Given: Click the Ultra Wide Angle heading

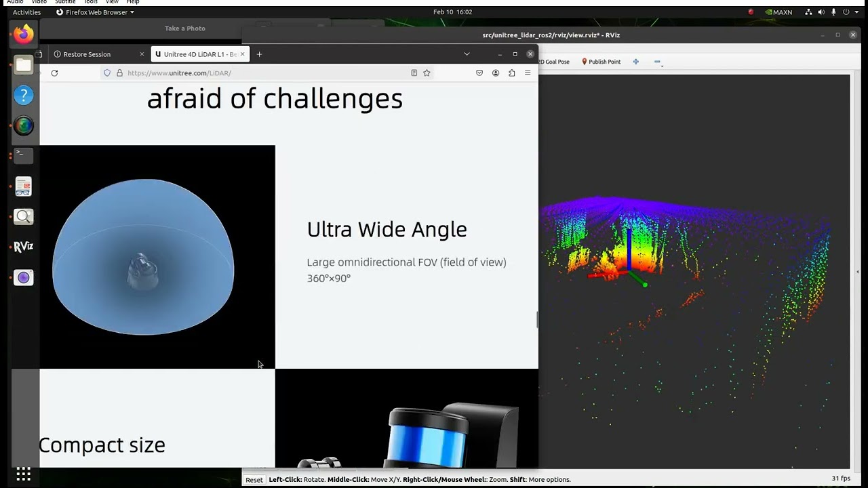Looking at the screenshot, I should click(x=387, y=230).
